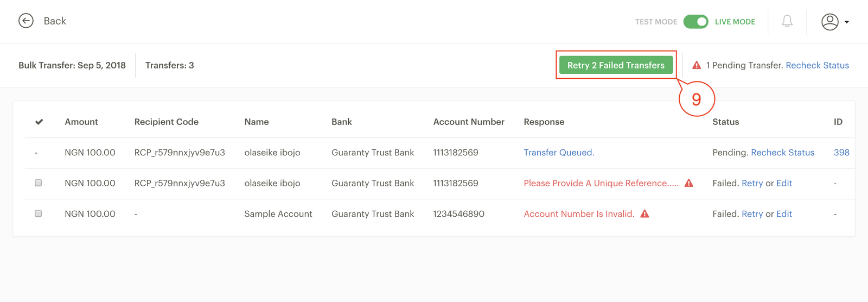Click the select-all checkmark in table header

pos(39,122)
